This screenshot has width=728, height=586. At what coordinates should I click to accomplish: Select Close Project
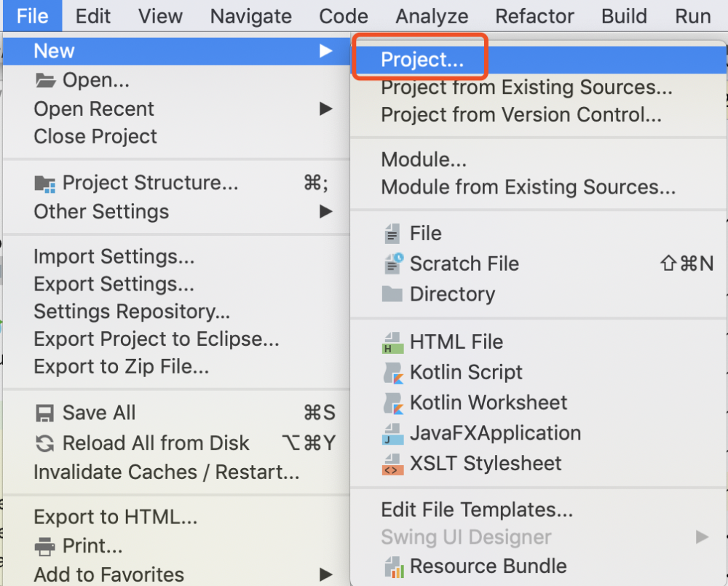(x=95, y=137)
